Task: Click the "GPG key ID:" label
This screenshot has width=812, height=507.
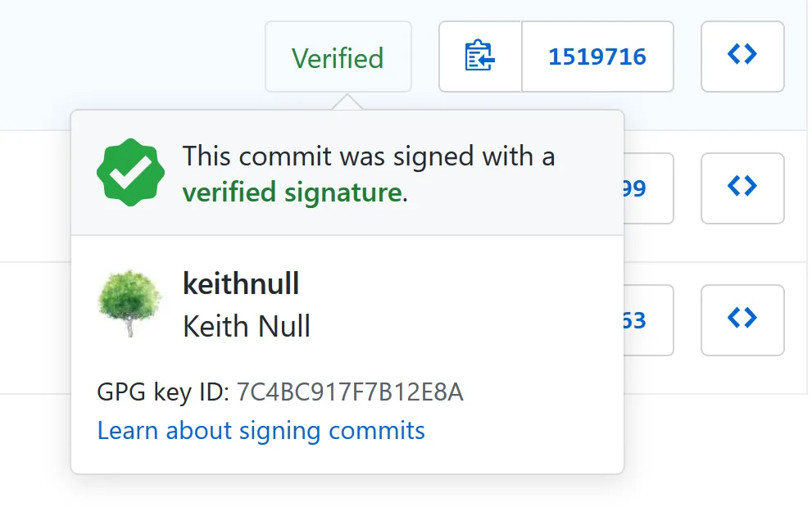Action: (x=163, y=392)
